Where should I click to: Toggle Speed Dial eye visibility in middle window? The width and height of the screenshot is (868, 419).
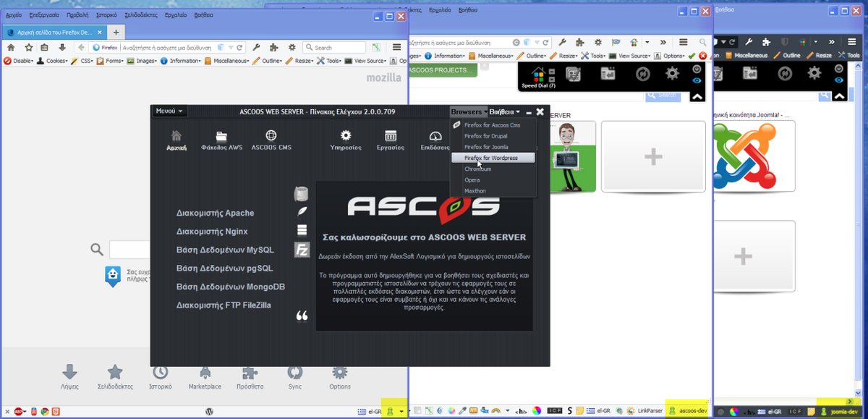coord(697,81)
